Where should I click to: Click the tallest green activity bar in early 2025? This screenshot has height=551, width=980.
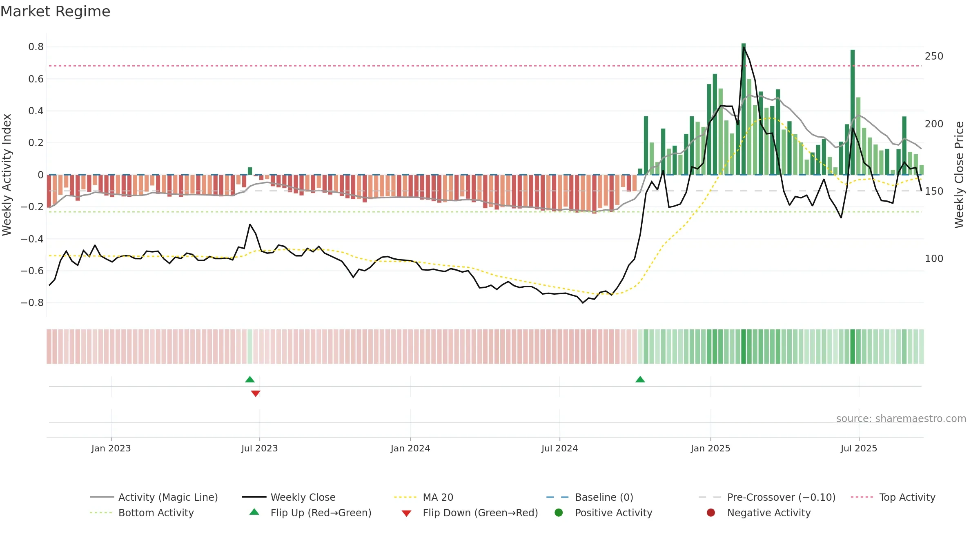744,109
